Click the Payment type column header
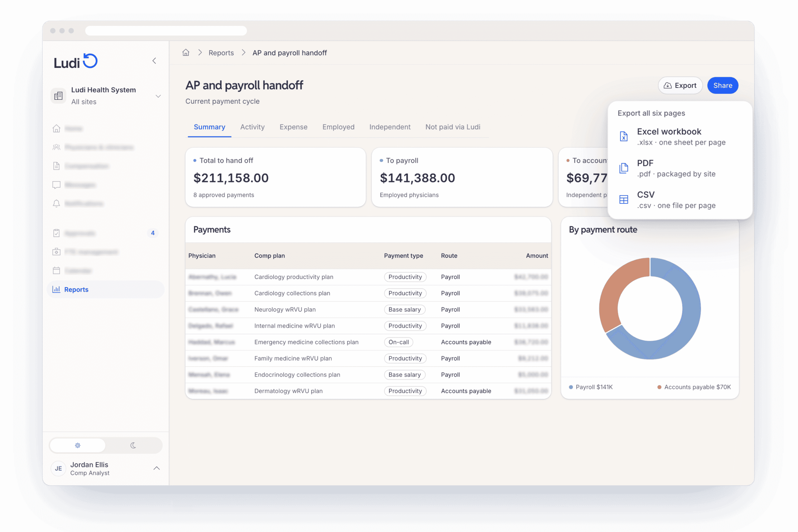This screenshot has height=532, width=798. [403, 255]
